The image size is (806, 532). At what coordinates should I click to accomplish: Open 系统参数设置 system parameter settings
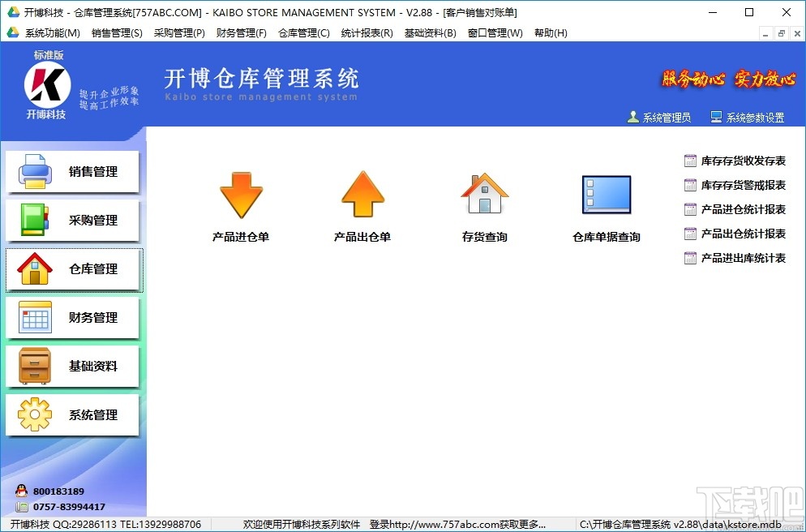(751, 116)
